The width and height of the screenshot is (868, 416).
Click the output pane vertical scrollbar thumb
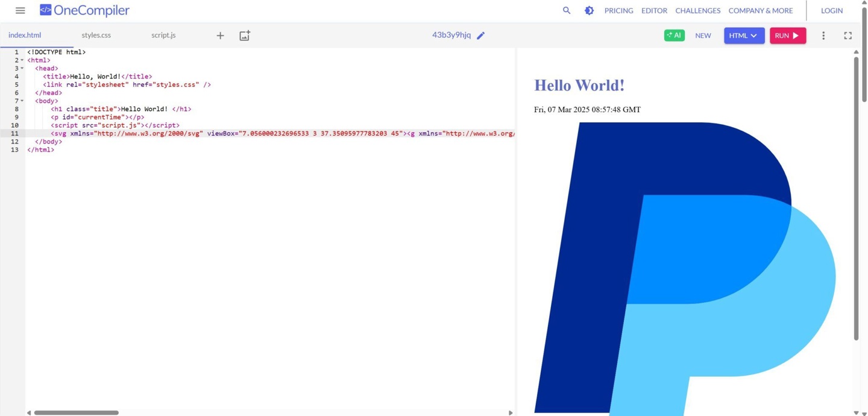pos(856,199)
